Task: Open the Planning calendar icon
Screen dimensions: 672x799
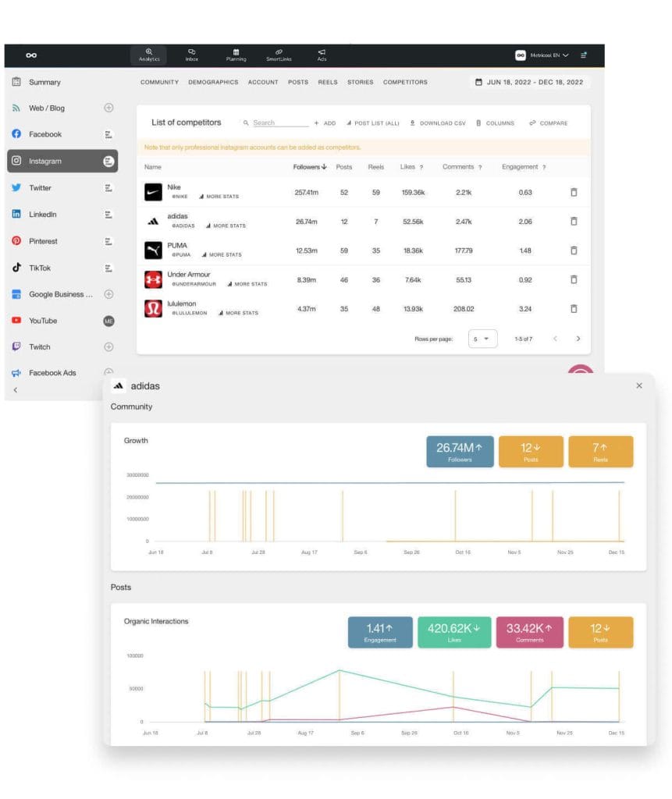Action: pos(236,55)
